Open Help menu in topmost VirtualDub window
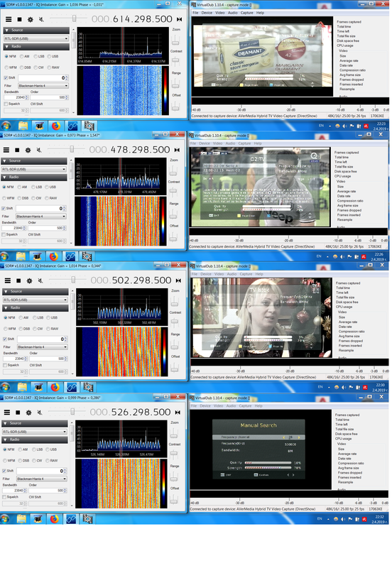The height and width of the screenshot is (568, 392). [x=260, y=13]
